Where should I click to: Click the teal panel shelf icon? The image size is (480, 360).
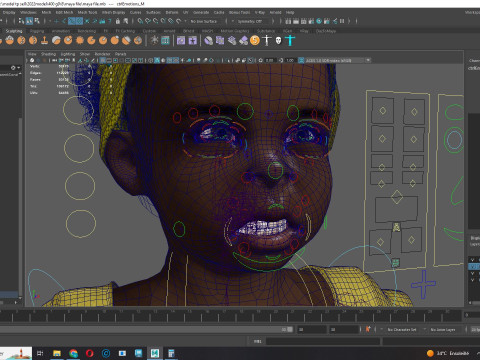(x=165, y=41)
